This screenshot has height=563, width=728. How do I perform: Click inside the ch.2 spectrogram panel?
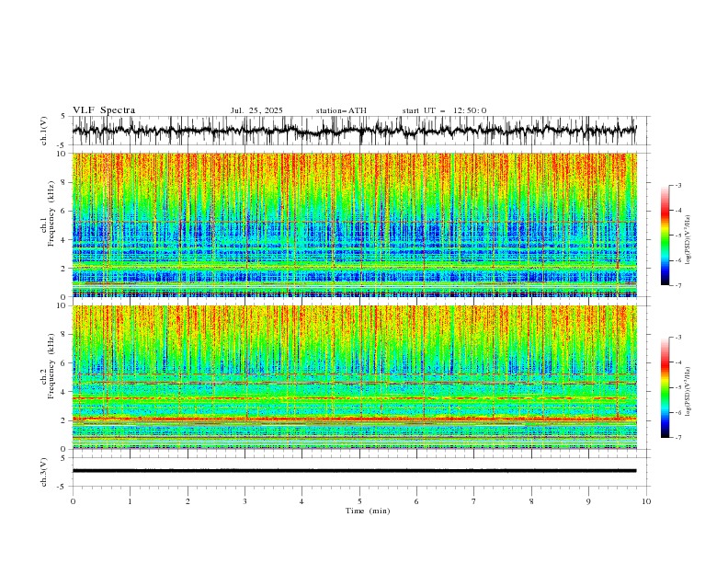click(354, 377)
